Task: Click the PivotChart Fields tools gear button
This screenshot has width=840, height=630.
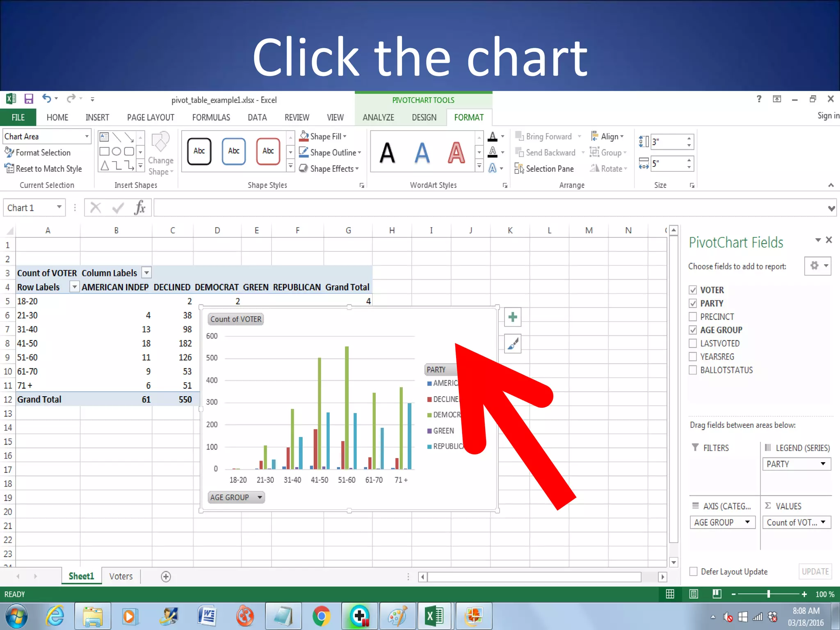Action: click(x=817, y=266)
